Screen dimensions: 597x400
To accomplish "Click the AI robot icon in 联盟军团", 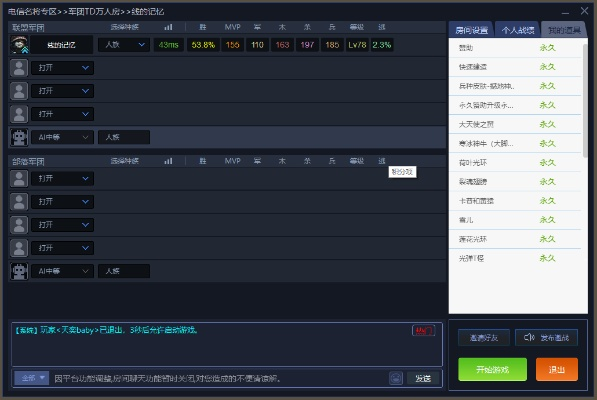I will tap(19, 137).
